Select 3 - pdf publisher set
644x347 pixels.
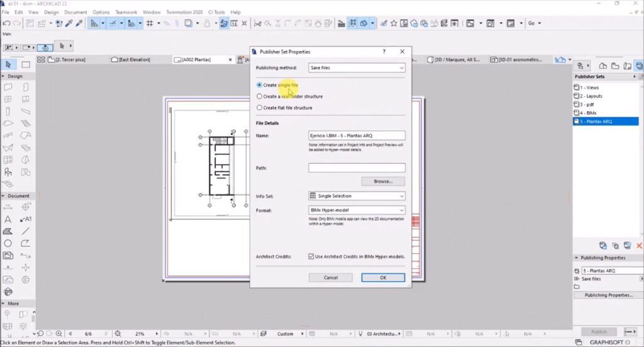click(587, 105)
